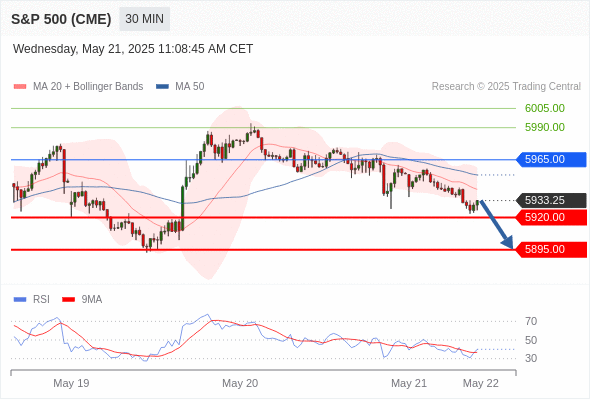Click the 6005.00 resistance label
The image size is (590, 400).
(x=544, y=108)
